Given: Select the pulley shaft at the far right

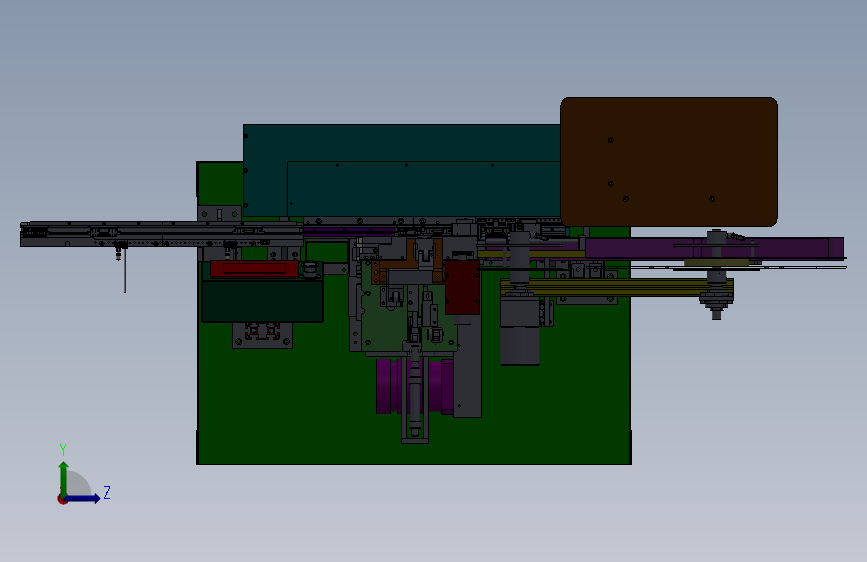Looking at the screenshot, I should point(716,274).
